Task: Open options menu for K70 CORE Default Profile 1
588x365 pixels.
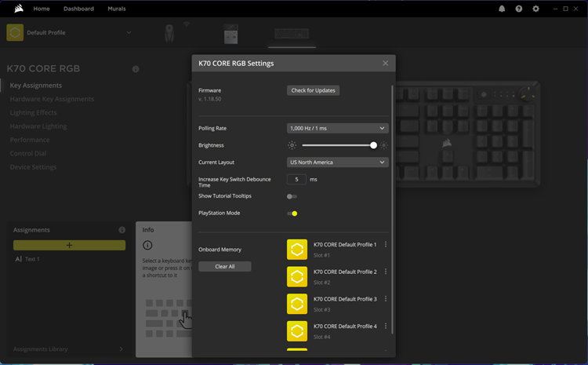Action: click(x=386, y=245)
